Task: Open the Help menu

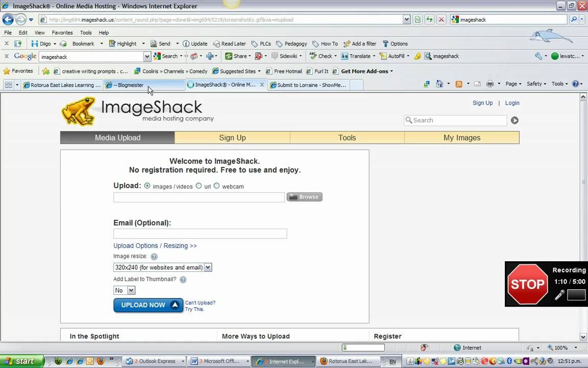Action: (104, 33)
